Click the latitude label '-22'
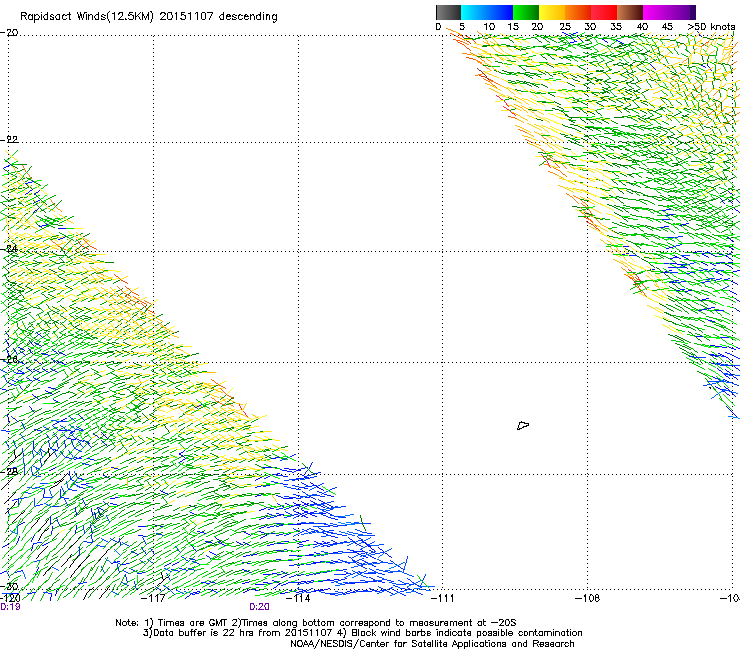 pos(9,140)
